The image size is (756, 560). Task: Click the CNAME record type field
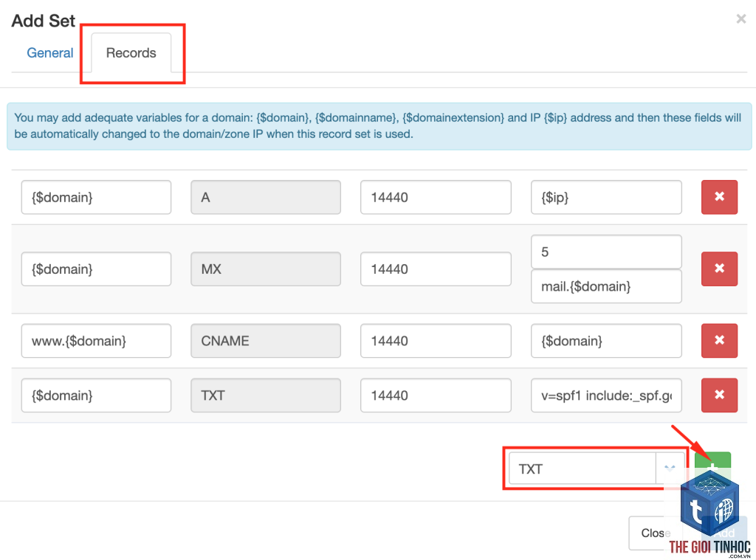266,341
